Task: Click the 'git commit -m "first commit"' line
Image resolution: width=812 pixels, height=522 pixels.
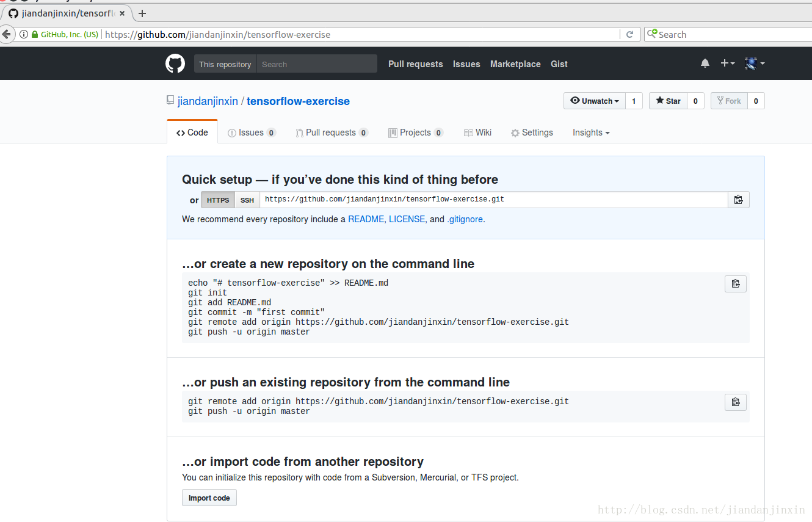Action: pyautogui.click(x=256, y=312)
